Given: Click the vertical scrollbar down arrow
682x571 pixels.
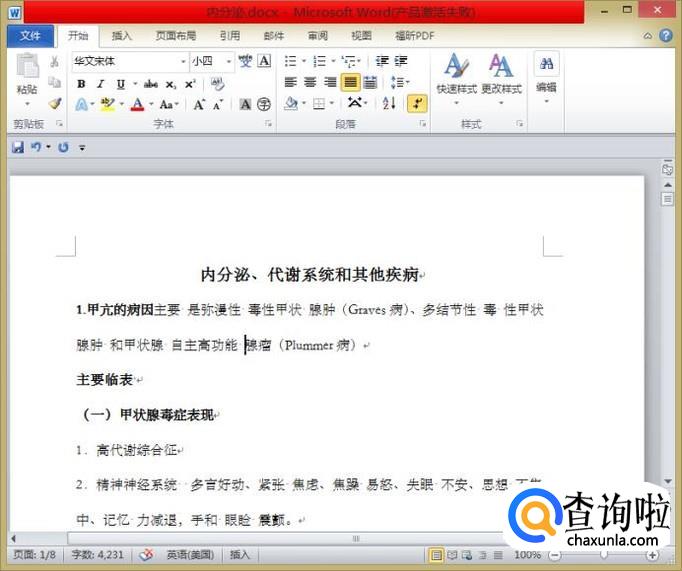Looking at the screenshot, I should tap(667, 482).
